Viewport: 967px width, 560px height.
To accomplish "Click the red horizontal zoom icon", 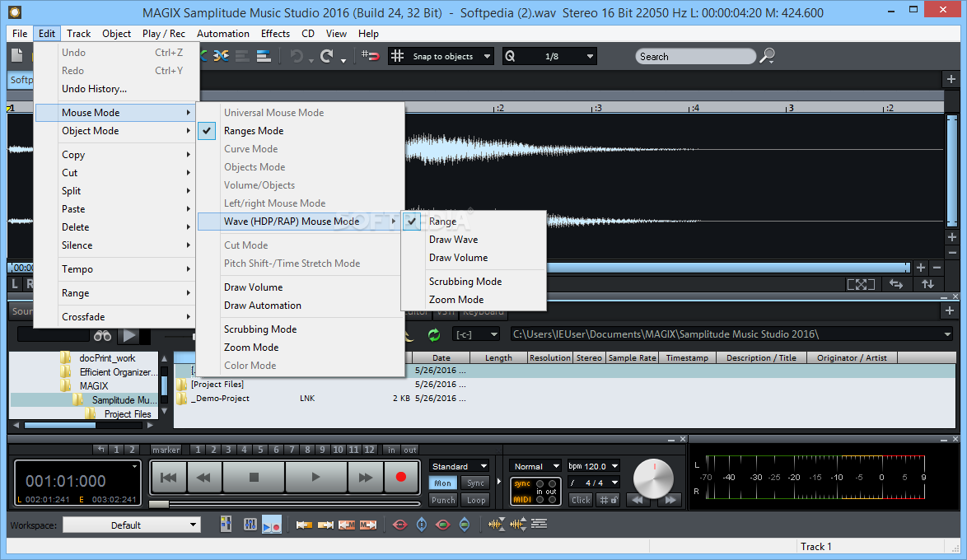I will point(400,525).
